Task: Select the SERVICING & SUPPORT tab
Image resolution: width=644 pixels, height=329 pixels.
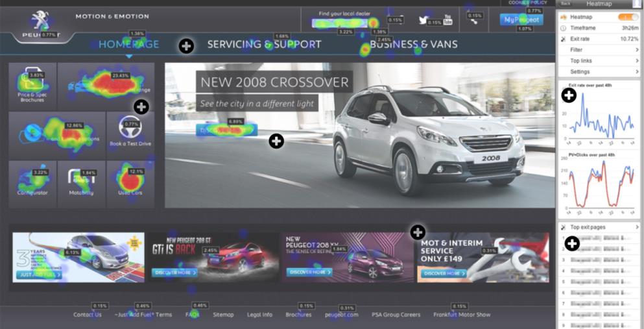Action: 264,44
